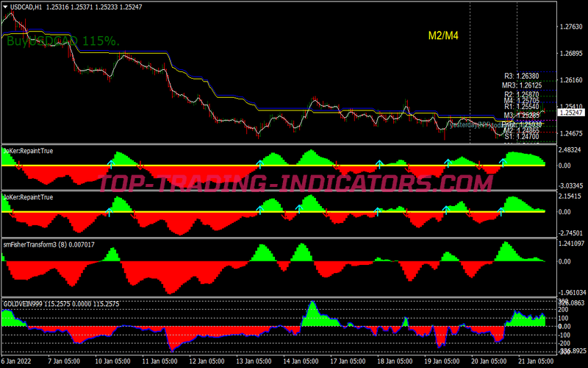
Task: Click the 21 Jan 05:00 time label
Action: [537, 361]
